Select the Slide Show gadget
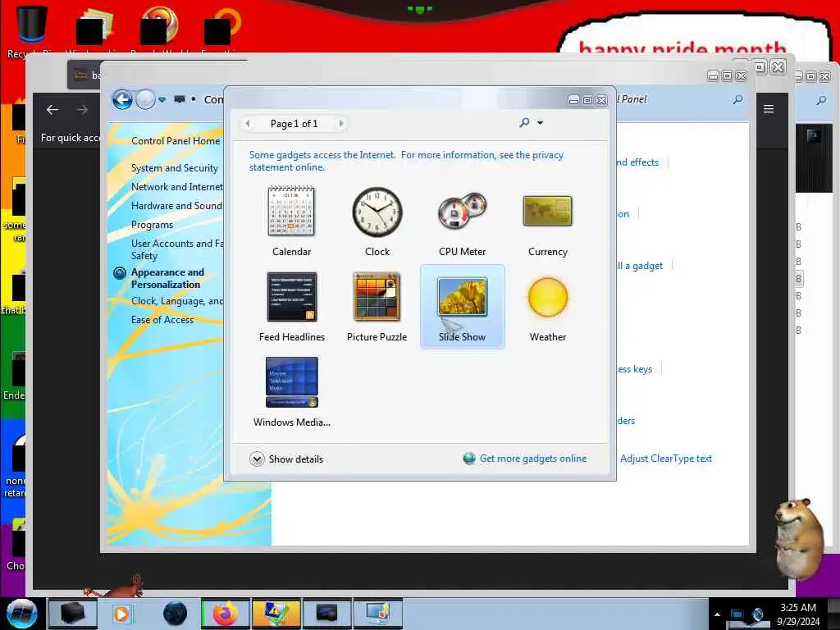 pos(463,307)
